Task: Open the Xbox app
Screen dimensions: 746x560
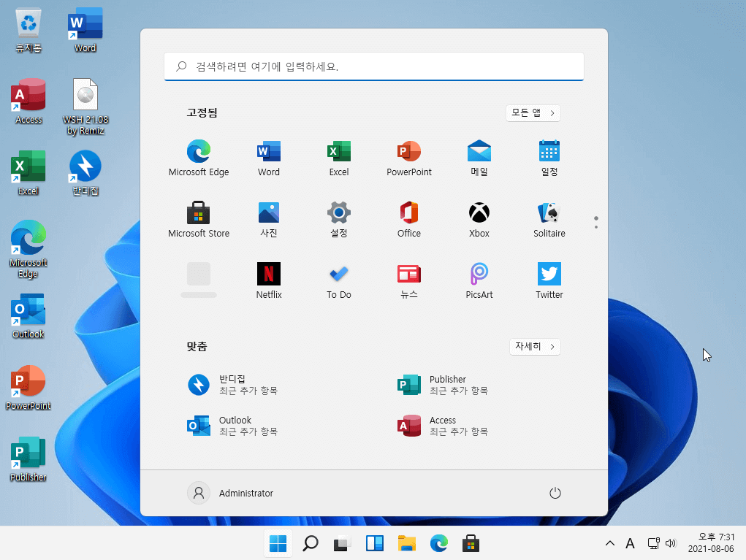Action: 479,219
